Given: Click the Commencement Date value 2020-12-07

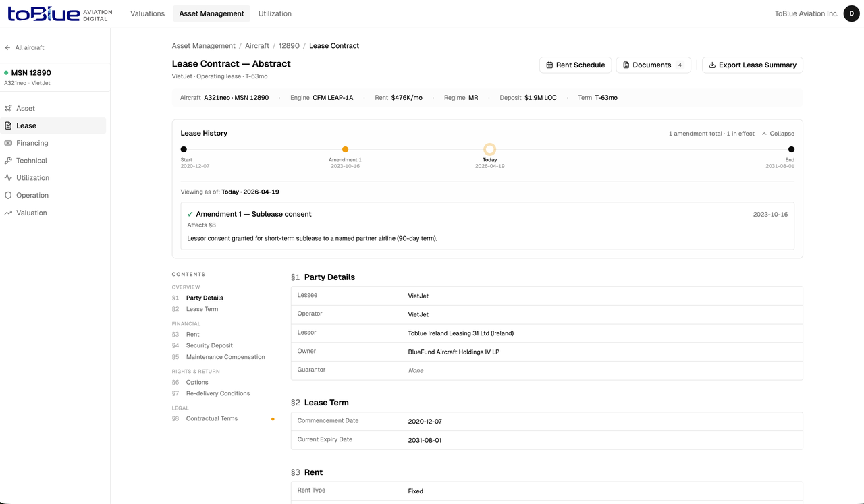Looking at the screenshot, I should point(425,422).
